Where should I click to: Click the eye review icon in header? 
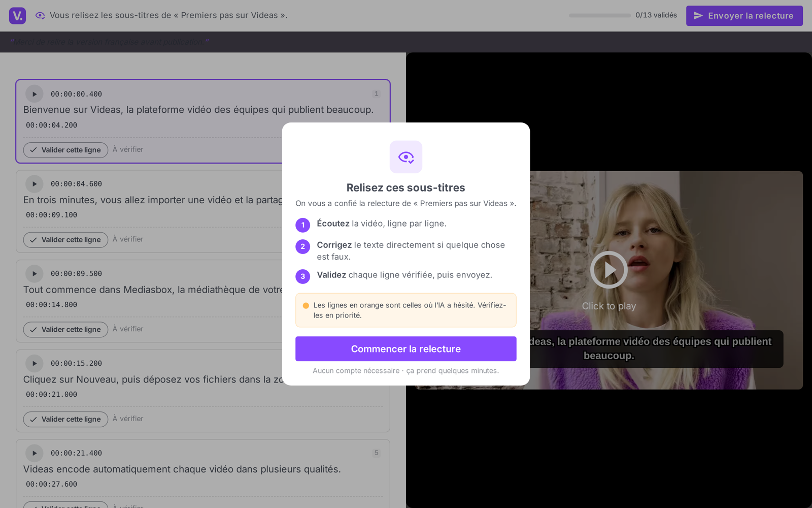pyautogui.click(x=40, y=16)
